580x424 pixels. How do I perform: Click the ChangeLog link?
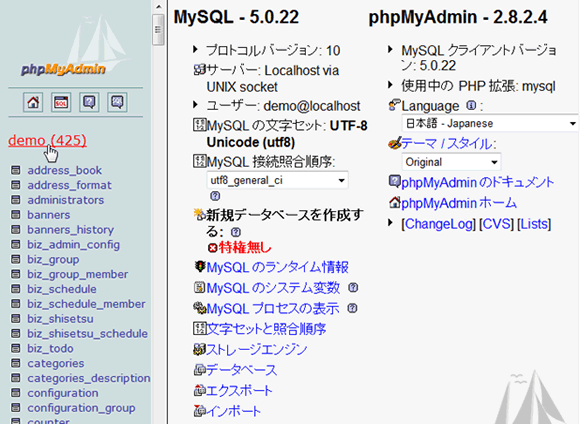(438, 224)
